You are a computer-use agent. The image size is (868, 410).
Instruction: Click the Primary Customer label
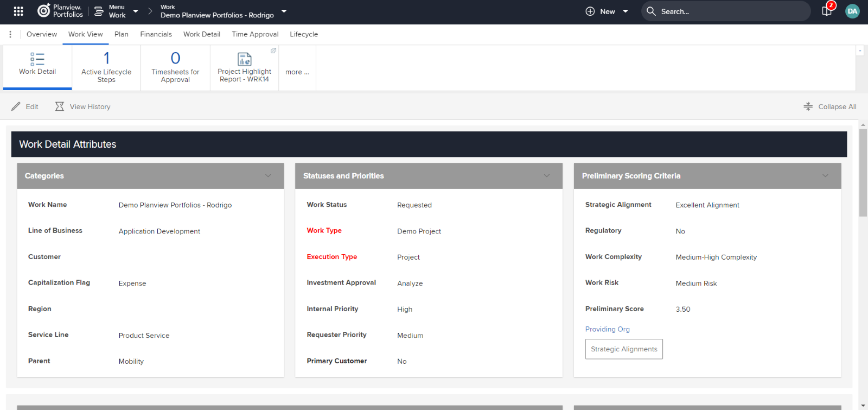tap(337, 361)
